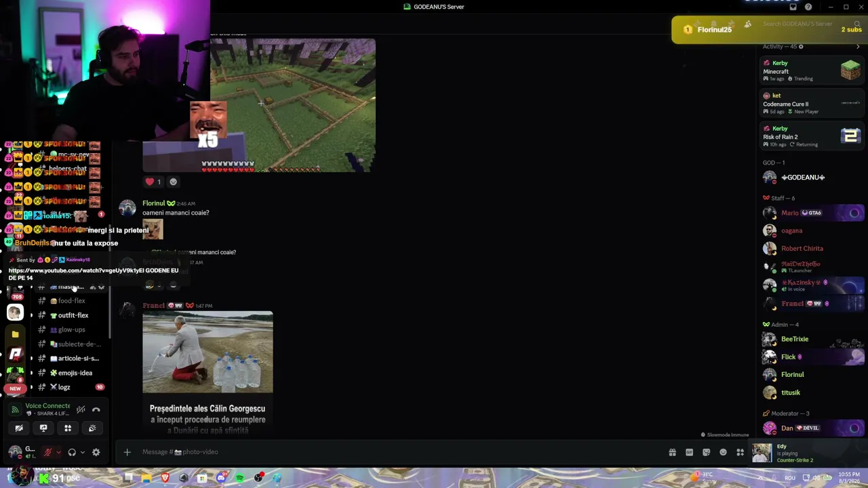The width and height of the screenshot is (868, 488).
Task: Select member Robert Chirita
Action: point(812,249)
